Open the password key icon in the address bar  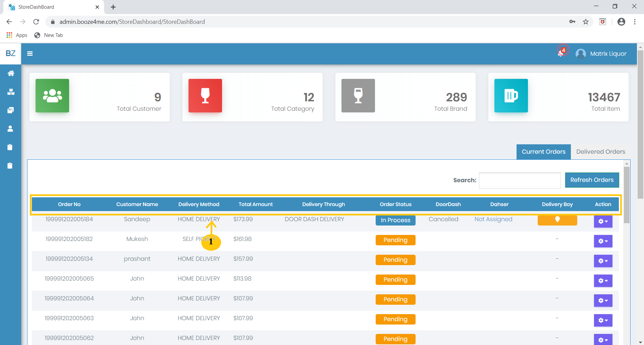coord(572,22)
